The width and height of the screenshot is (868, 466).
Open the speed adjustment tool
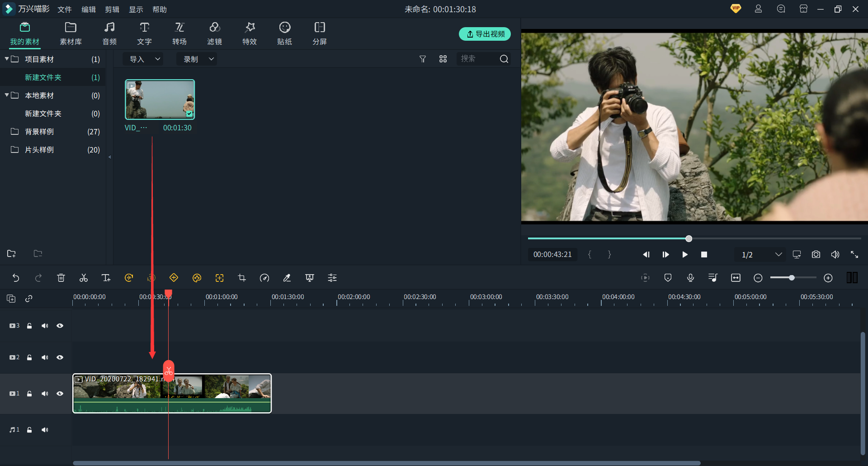tap(264, 278)
